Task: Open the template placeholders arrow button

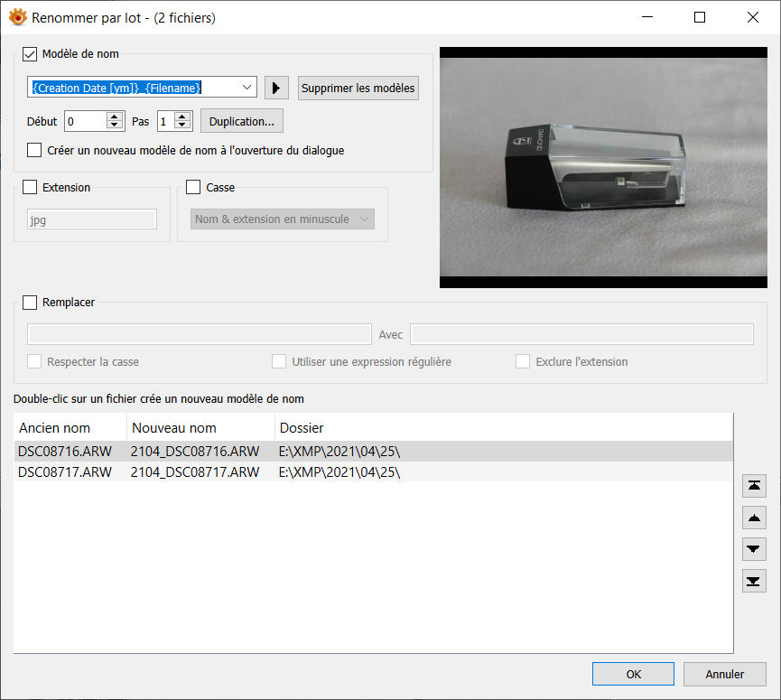Action: pos(276,88)
